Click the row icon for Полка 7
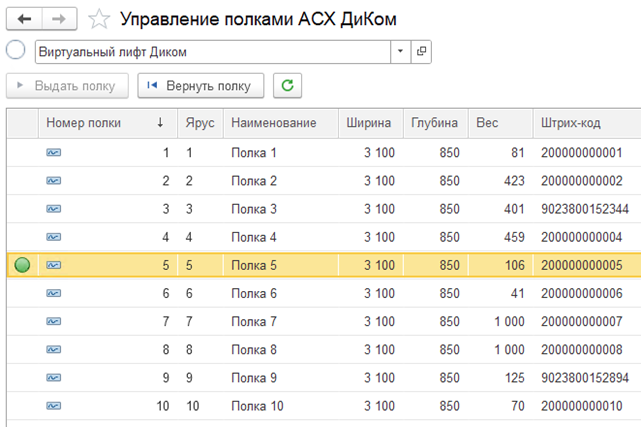 pyautogui.click(x=53, y=321)
